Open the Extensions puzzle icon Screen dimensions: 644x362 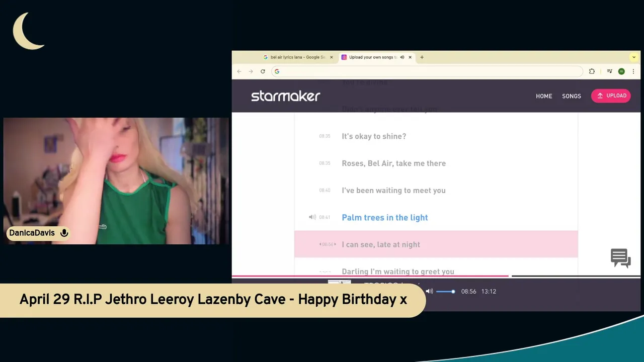(592, 71)
